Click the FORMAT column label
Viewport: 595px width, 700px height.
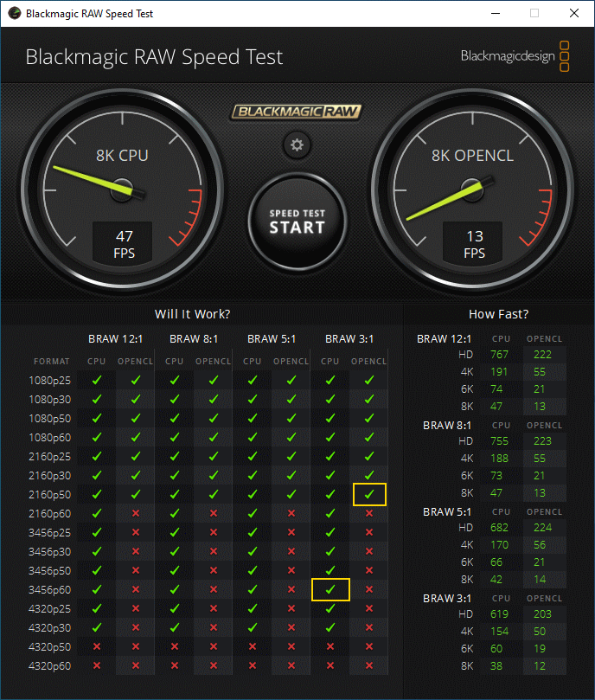pos(51,361)
